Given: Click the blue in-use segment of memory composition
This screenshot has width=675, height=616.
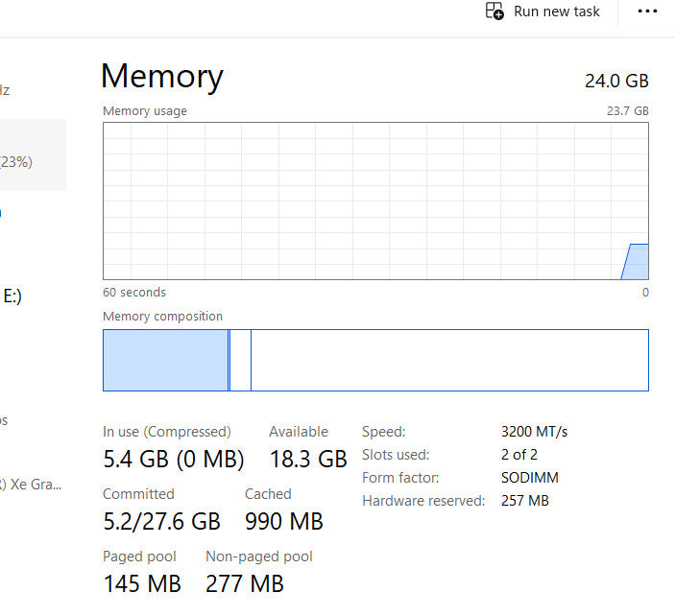Looking at the screenshot, I should click(165, 360).
